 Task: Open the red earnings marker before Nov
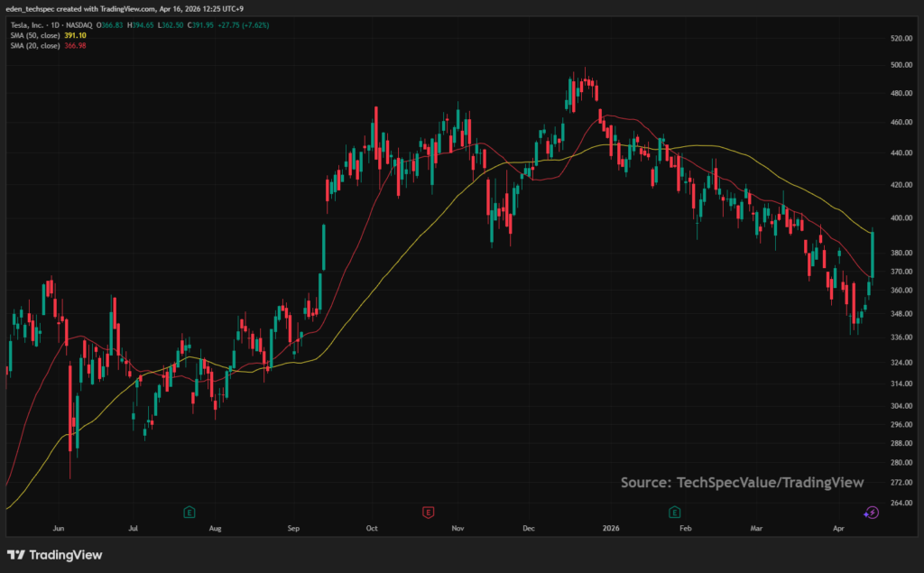coord(429,513)
